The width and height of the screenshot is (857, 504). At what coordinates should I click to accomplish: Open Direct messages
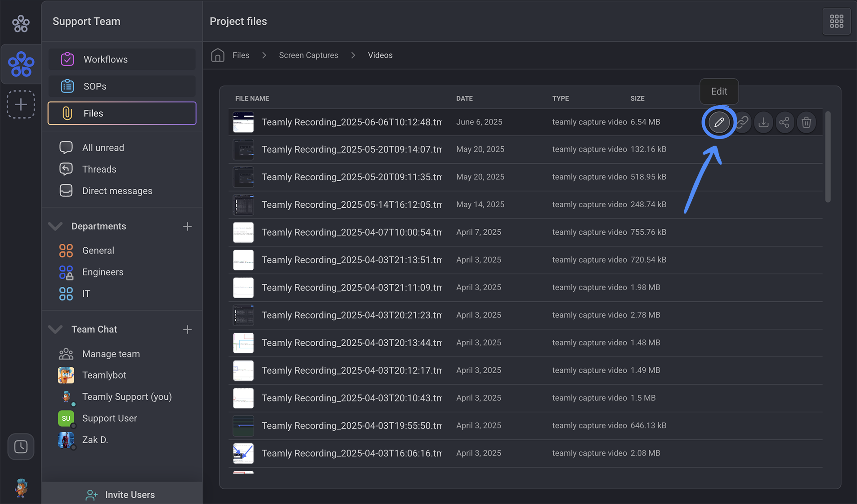(117, 191)
